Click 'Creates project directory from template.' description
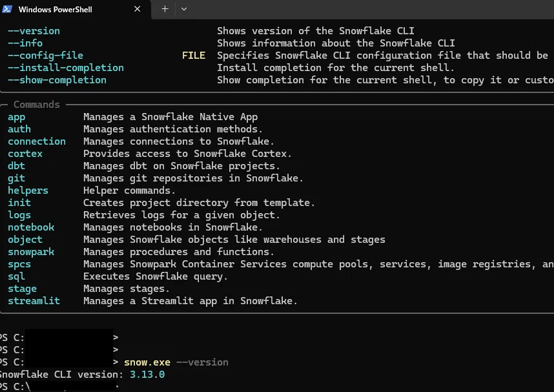The width and height of the screenshot is (554, 392). [199, 203]
